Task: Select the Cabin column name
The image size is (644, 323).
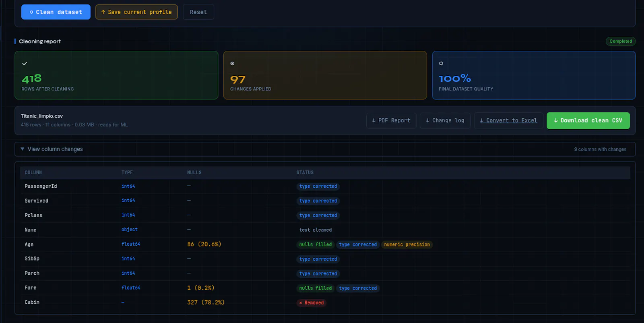Action: click(x=32, y=302)
